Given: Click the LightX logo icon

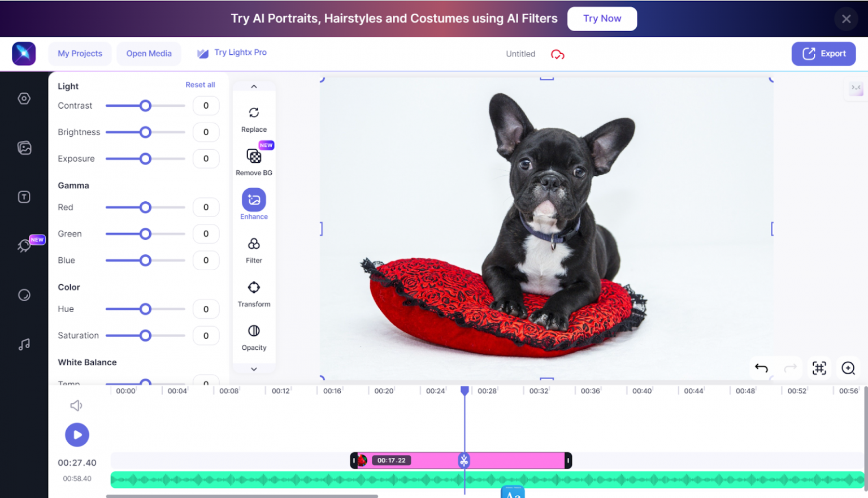Looking at the screenshot, I should (x=24, y=54).
